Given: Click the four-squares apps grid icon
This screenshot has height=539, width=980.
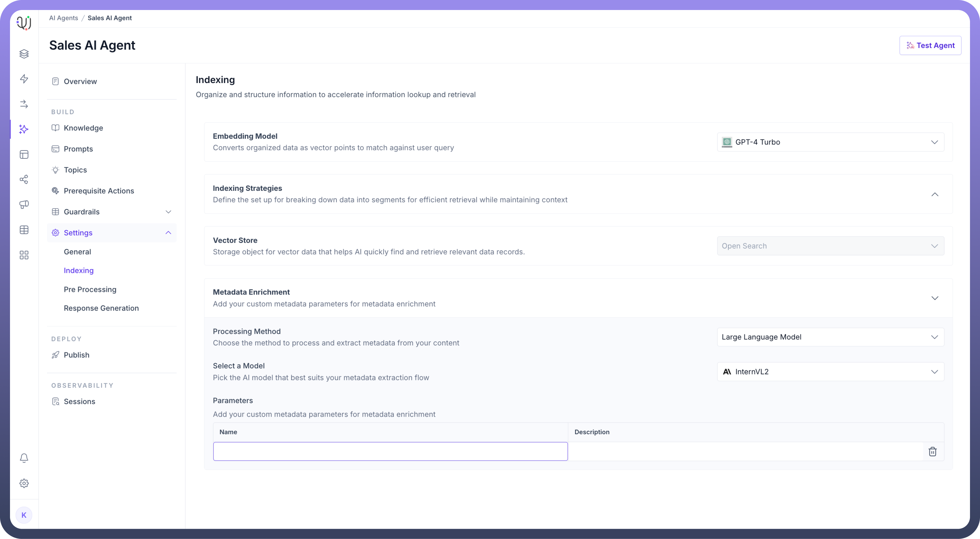Looking at the screenshot, I should pos(24,255).
